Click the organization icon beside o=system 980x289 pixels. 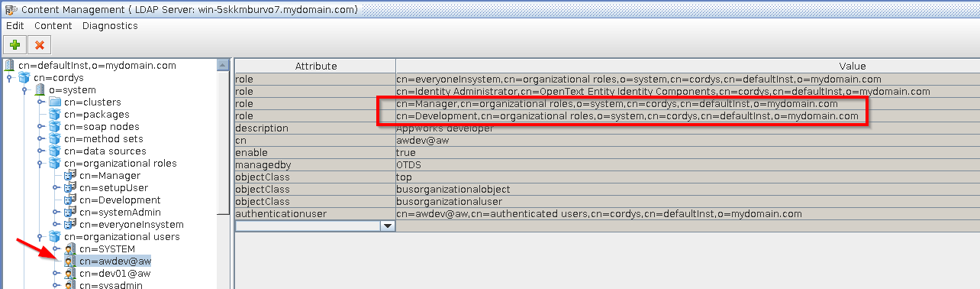tap(40, 90)
